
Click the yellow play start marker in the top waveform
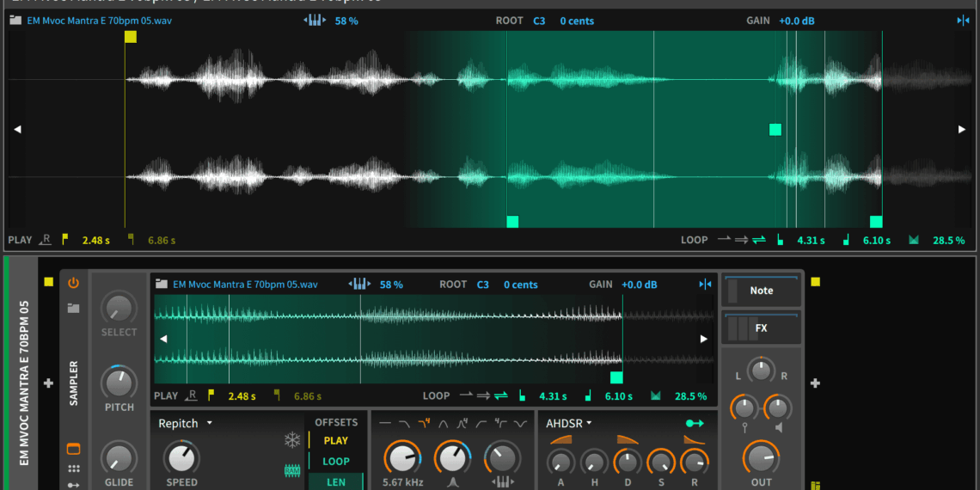(131, 37)
